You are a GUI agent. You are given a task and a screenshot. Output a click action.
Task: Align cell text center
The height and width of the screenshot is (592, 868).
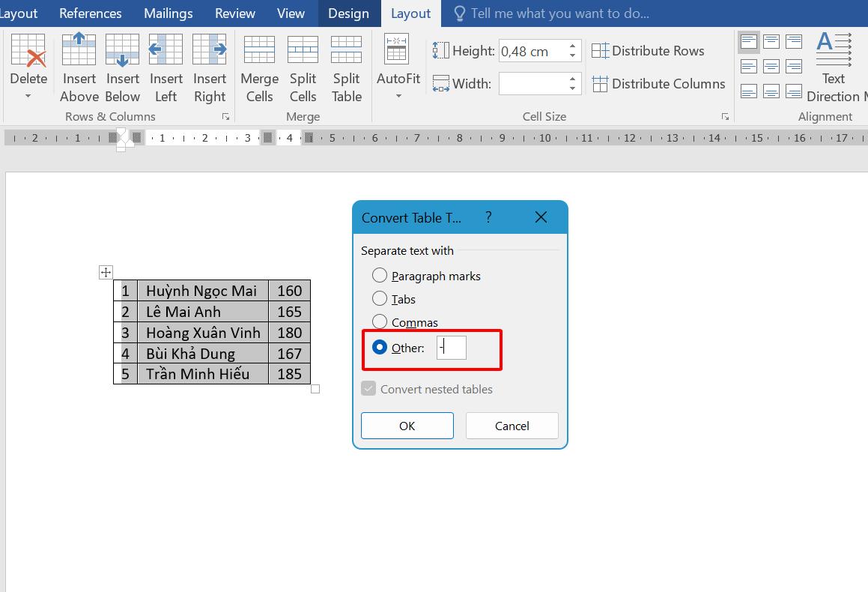coord(771,67)
